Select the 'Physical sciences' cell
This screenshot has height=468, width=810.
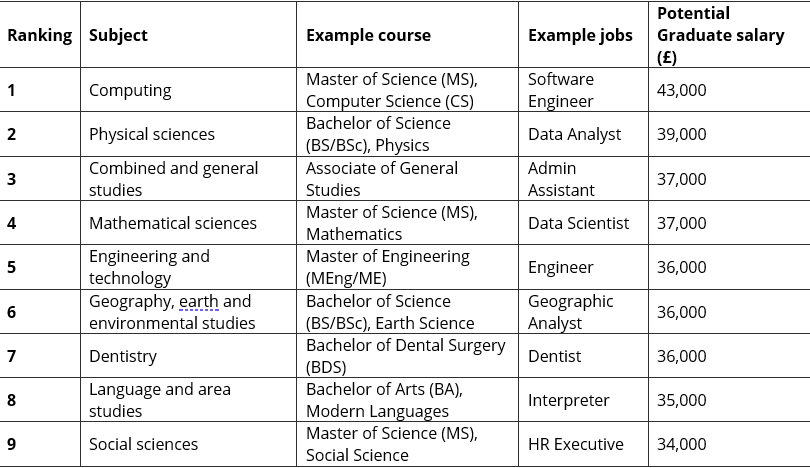pyautogui.click(x=189, y=134)
